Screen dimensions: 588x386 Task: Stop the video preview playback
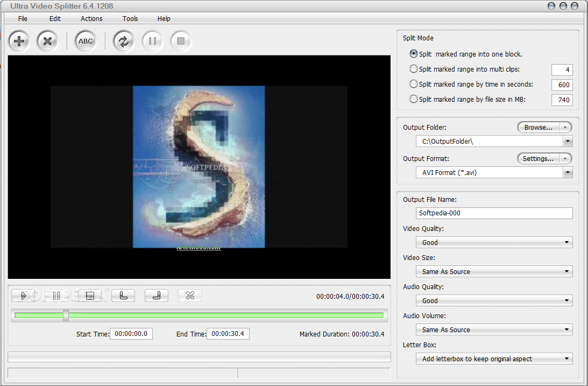tap(90, 296)
